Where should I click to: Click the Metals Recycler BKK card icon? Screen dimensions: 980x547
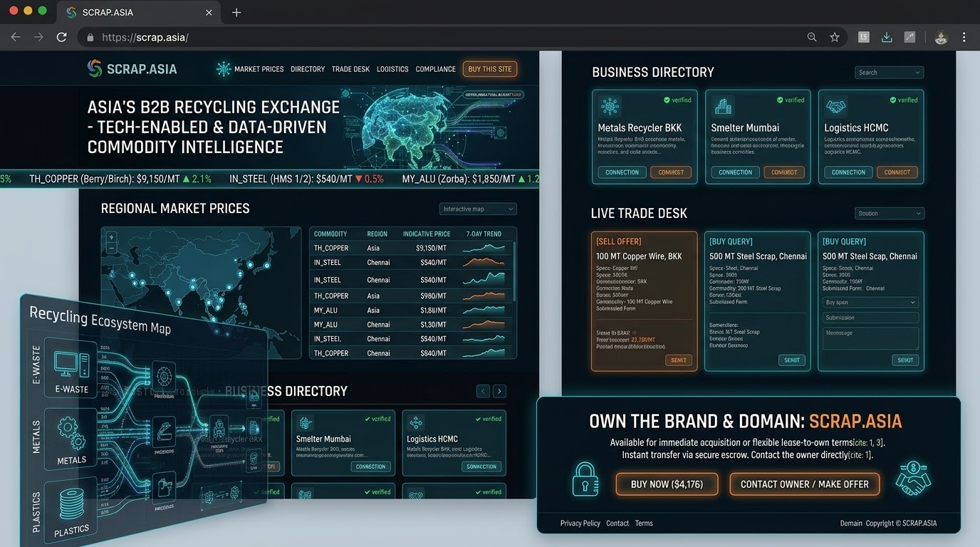(610, 107)
